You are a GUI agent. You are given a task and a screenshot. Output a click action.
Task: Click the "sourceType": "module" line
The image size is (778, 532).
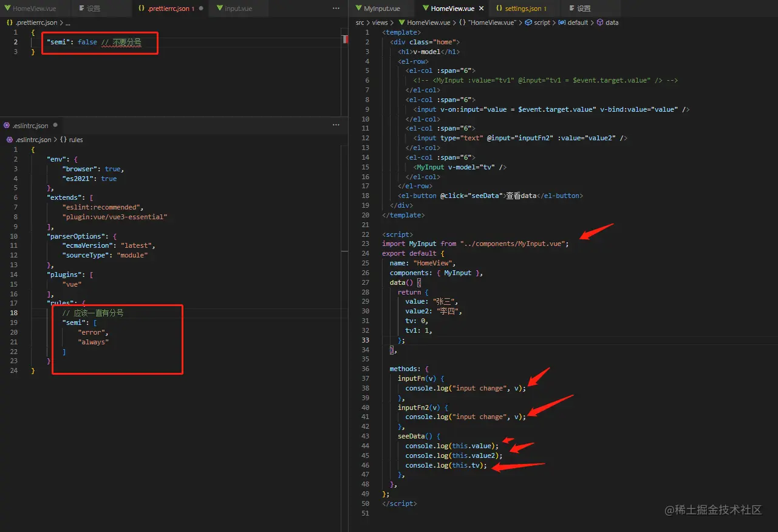[105, 255]
